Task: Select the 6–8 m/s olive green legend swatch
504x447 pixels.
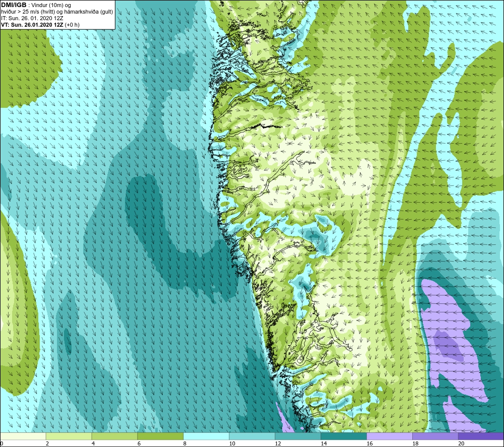Action: click(160, 436)
